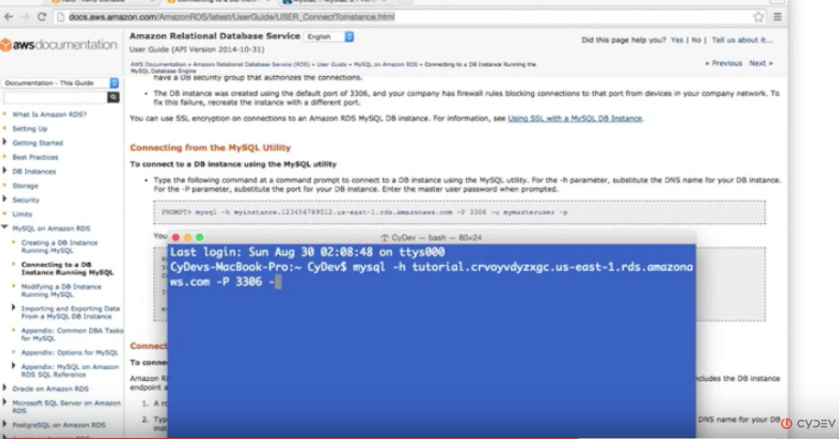Viewport: 839px width, 439px height.
Task: Click the terminal command line text
Action: [x=431, y=274]
